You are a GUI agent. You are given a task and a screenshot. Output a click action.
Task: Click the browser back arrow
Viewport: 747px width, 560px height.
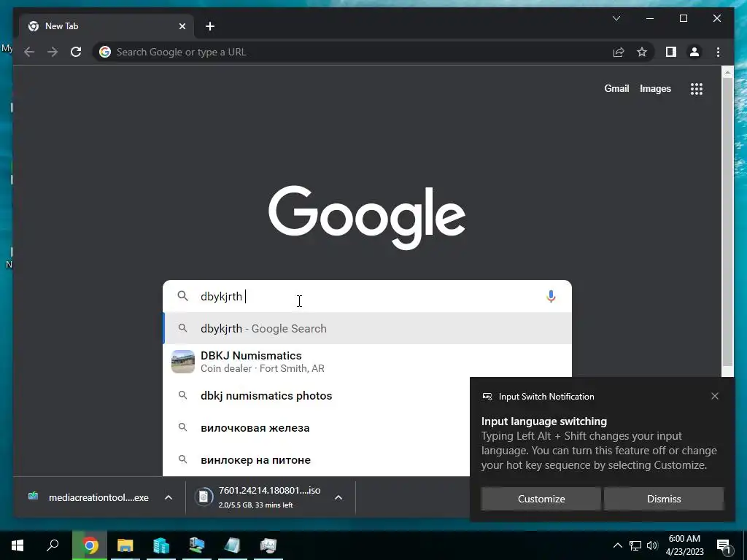(29, 52)
